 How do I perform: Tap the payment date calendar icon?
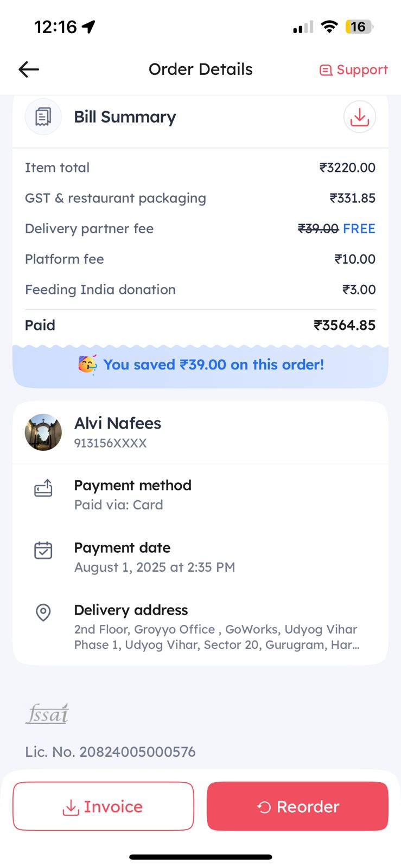tap(43, 551)
